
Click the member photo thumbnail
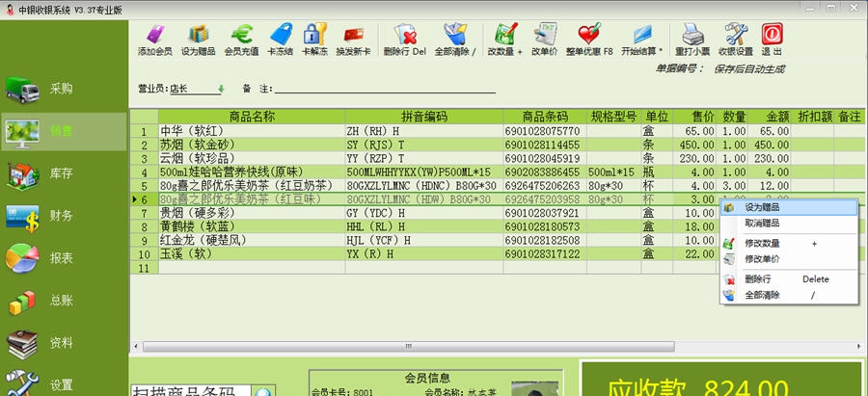pyautogui.click(x=534, y=388)
